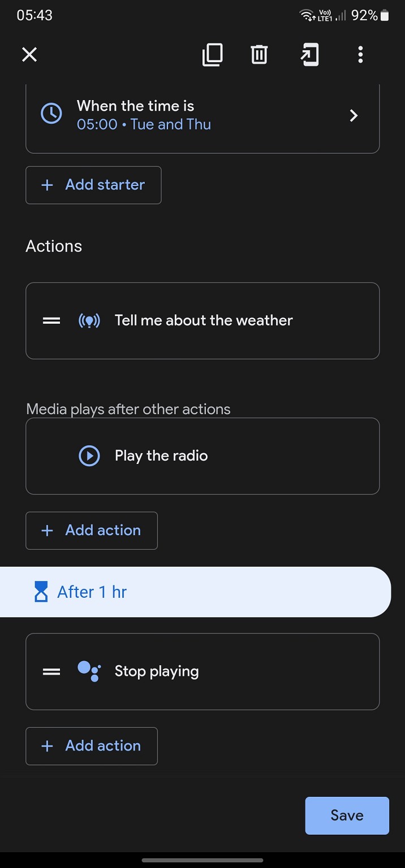
Task: Tap the add to home screen icon
Action: (x=309, y=55)
